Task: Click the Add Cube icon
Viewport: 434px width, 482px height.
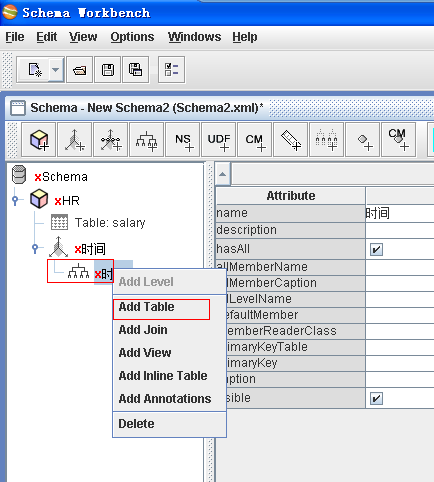Action: tap(39, 140)
